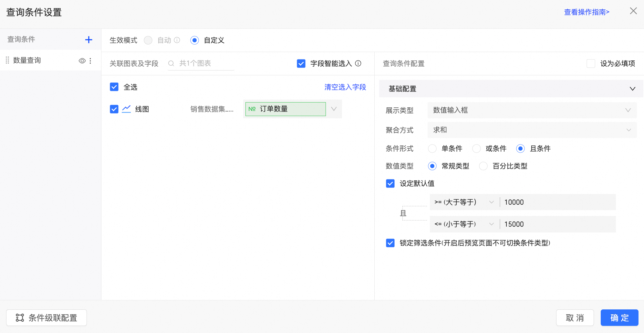Click the plus icon to add query condition
The image size is (644, 333).
tap(88, 40)
